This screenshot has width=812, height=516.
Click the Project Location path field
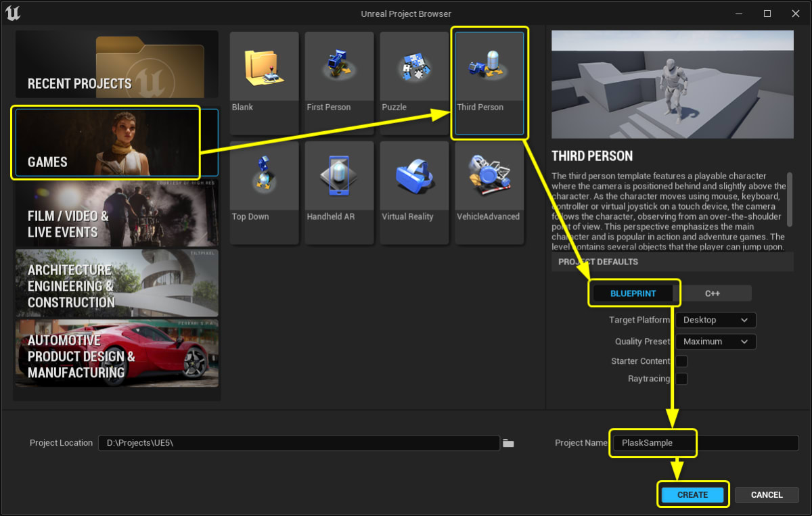(x=299, y=443)
